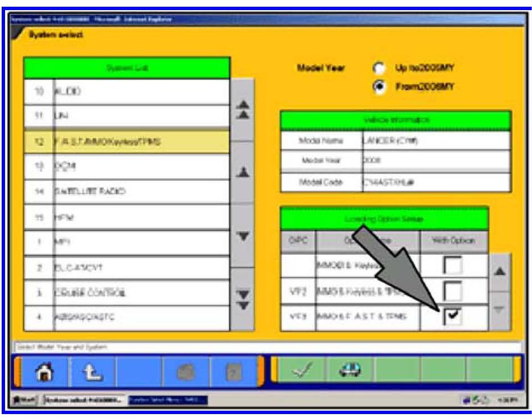The width and height of the screenshot is (532, 418).
Task: Jump to bottom with double down arrow
Action: tap(243, 299)
